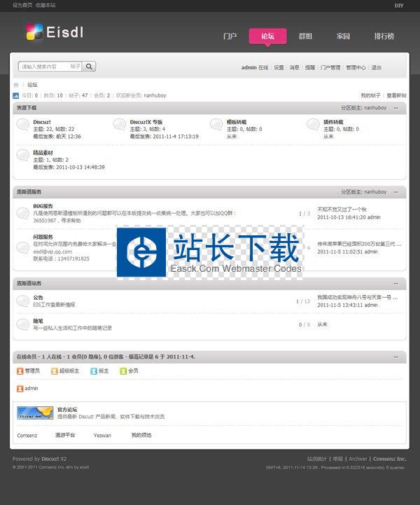Open 提醒 in the user bar
This screenshot has width=420, height=505.
click(x=310, y=67)
